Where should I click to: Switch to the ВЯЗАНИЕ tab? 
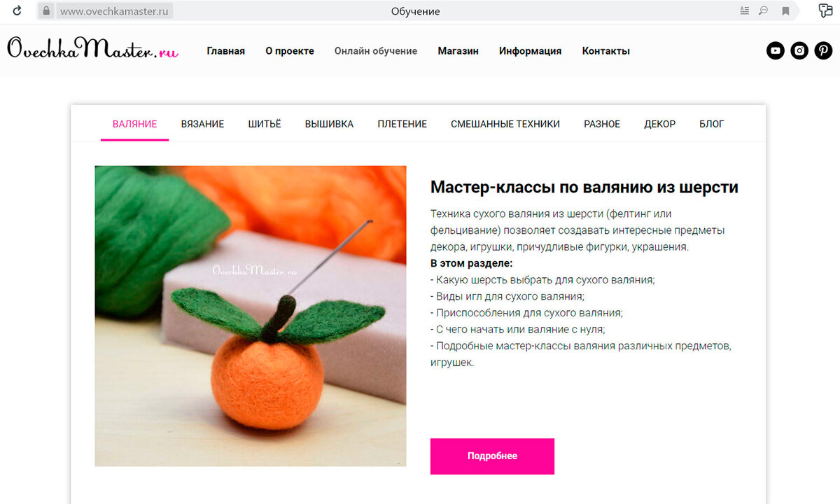click(202, 124)
